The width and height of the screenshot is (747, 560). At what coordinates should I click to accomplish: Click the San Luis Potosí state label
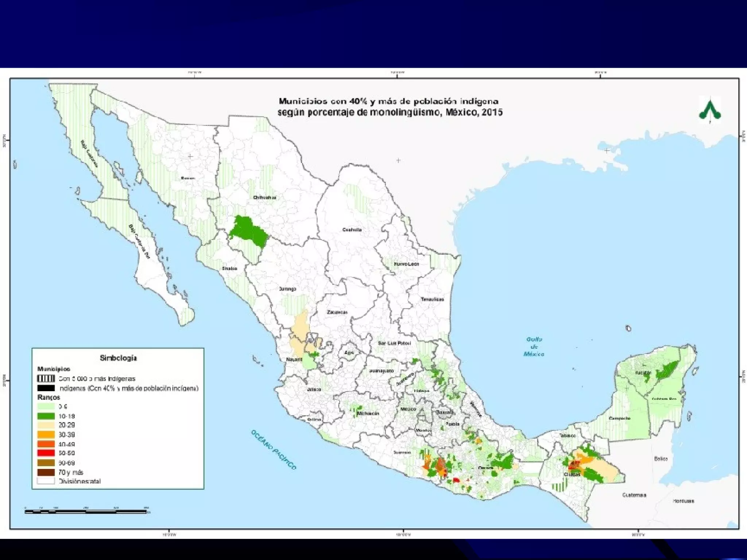tap(394, 343)
